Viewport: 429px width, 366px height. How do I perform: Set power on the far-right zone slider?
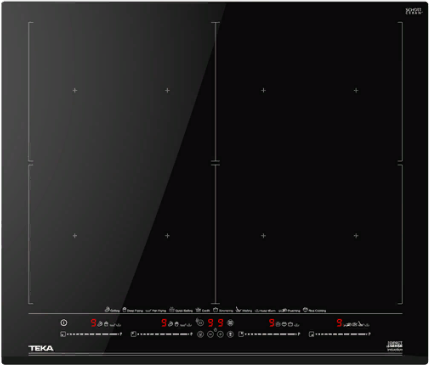[x=341, y=334]
